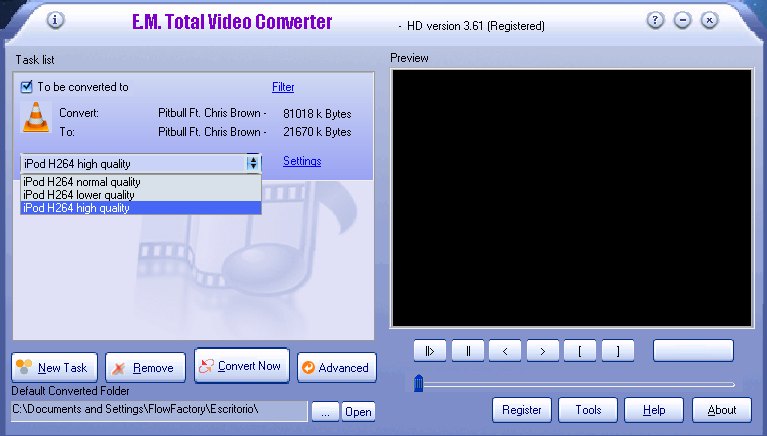Click source file name in Convert row
Screen dimensions: 767x436
coord(212,113)
